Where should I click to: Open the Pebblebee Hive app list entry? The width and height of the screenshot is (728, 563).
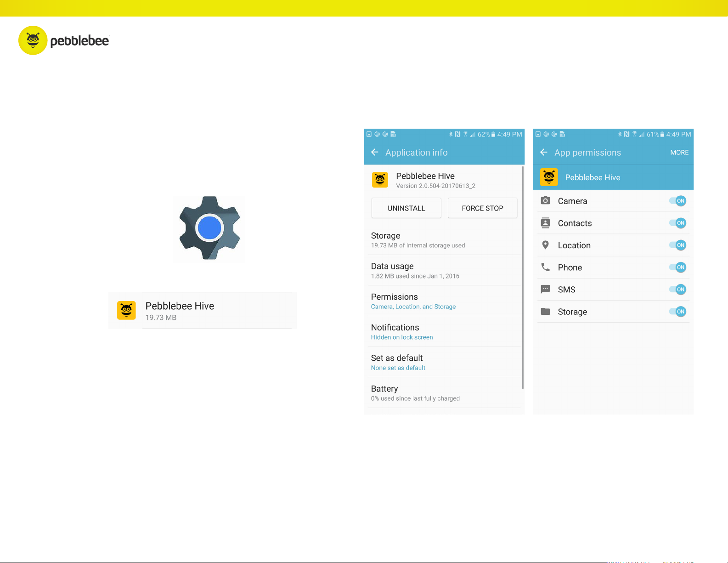[203, 310]
